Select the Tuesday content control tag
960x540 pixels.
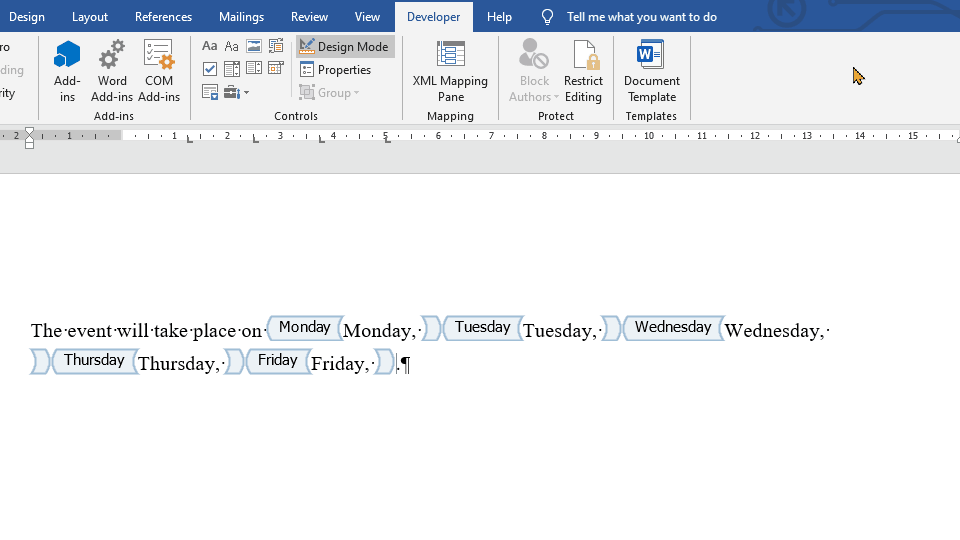482,328
